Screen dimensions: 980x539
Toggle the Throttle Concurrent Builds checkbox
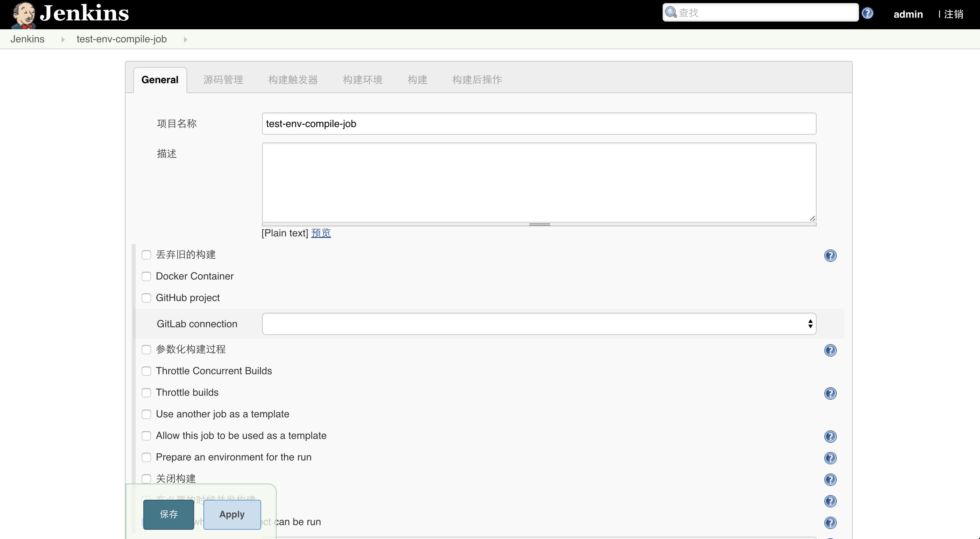tap(146, 370)
